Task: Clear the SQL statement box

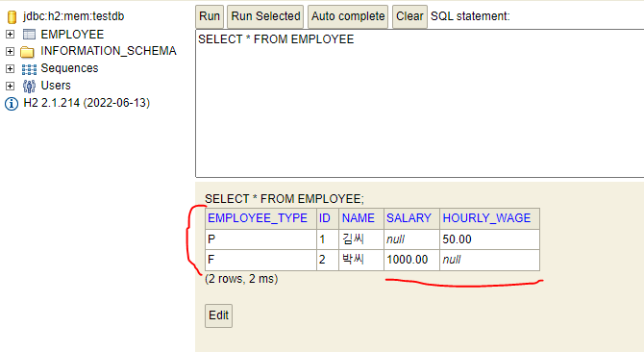Action: (409, 16)
